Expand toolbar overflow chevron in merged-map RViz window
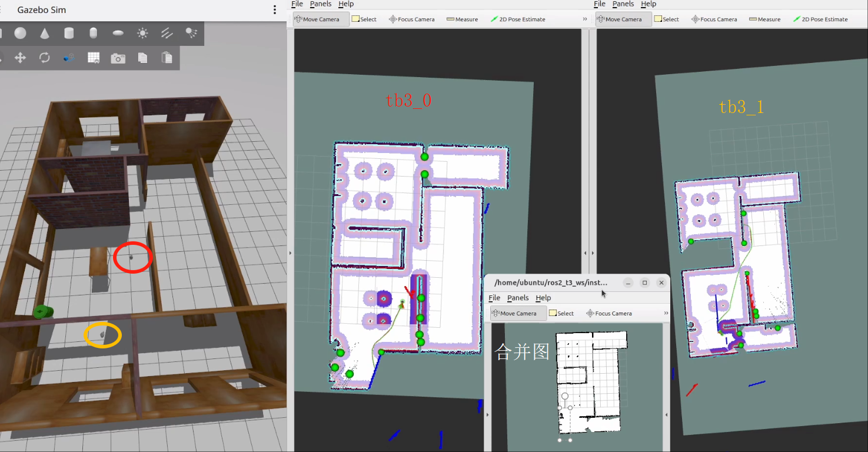Image resolution: width=868 pixels, height=452 pixels. [x=666, y=313]
